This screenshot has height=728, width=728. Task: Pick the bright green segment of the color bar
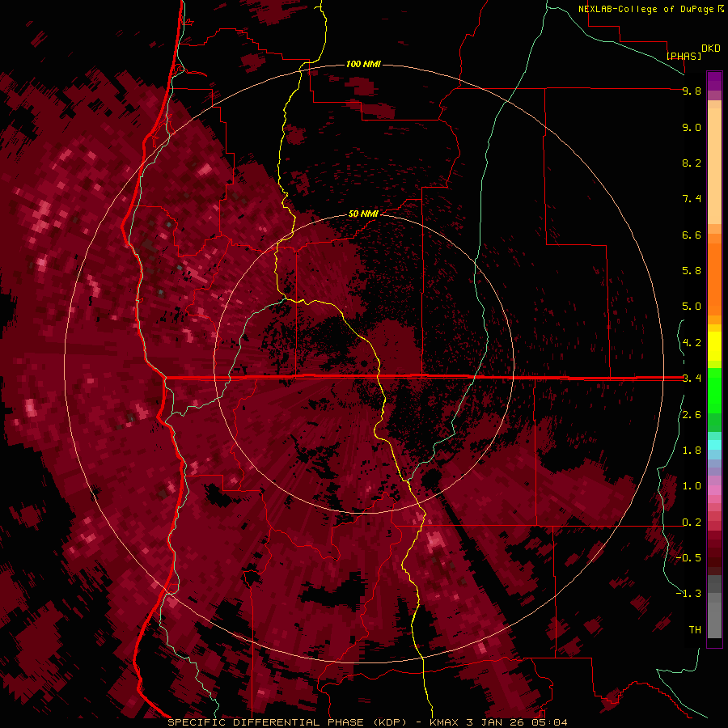714,391
